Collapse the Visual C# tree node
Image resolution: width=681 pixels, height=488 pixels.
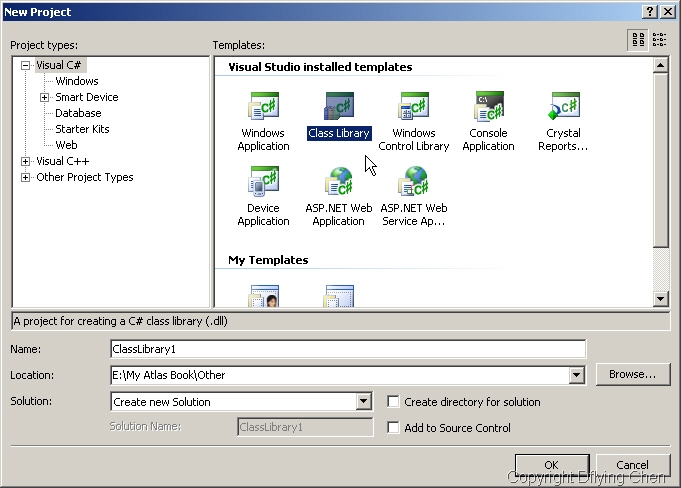click(26, 66)
